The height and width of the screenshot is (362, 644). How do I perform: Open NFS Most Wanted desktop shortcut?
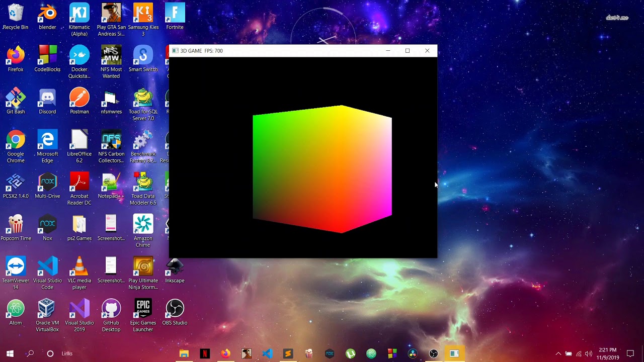pyautogui.click(x=111, y=62)
